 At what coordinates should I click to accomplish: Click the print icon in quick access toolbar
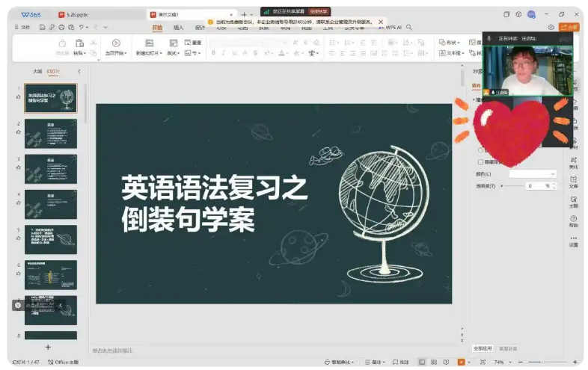(61, 27)
